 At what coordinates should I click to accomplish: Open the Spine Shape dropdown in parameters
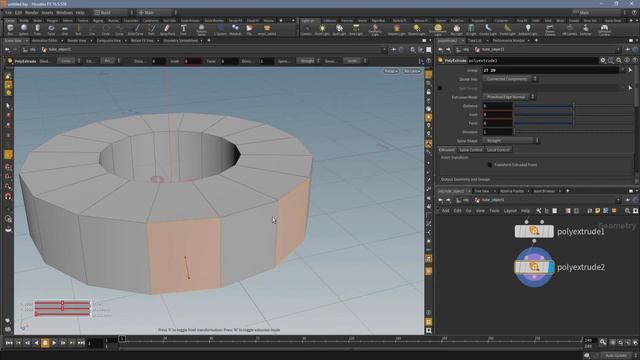point(511,140)
